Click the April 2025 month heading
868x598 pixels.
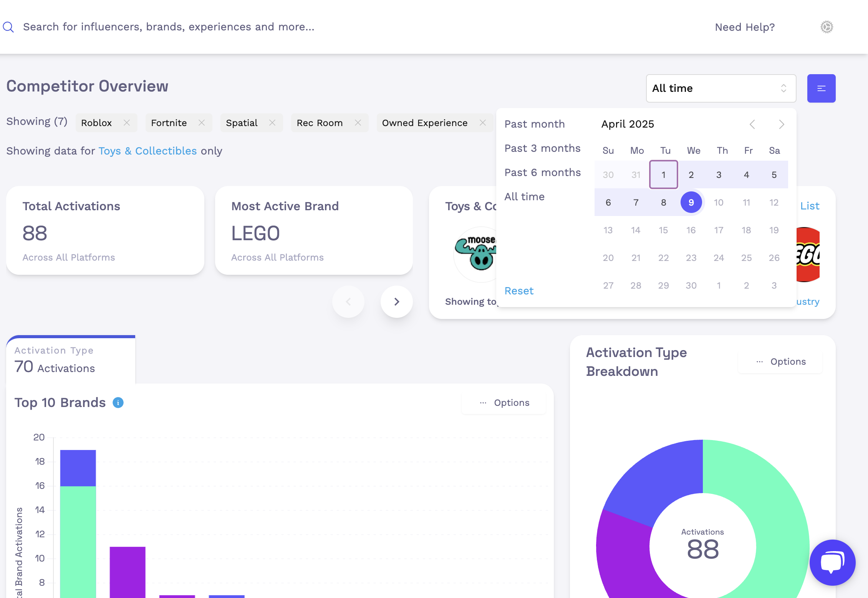point(628,124)
